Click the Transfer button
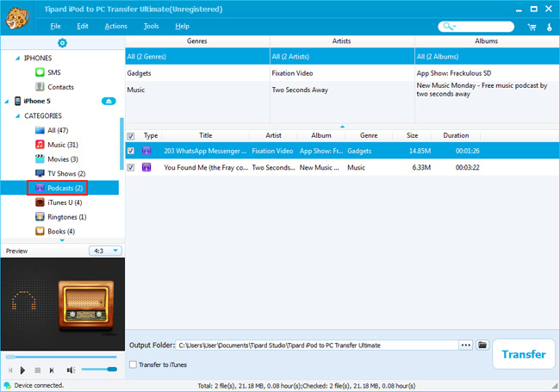Screen dimensions: 560x392 point(524,354)
